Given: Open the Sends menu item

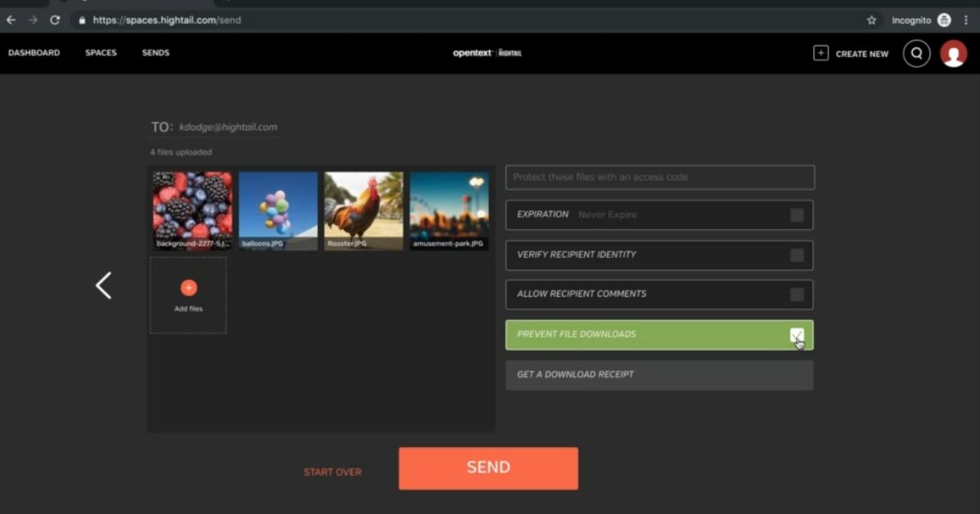Looking at the screenshot, I should 156,53.
